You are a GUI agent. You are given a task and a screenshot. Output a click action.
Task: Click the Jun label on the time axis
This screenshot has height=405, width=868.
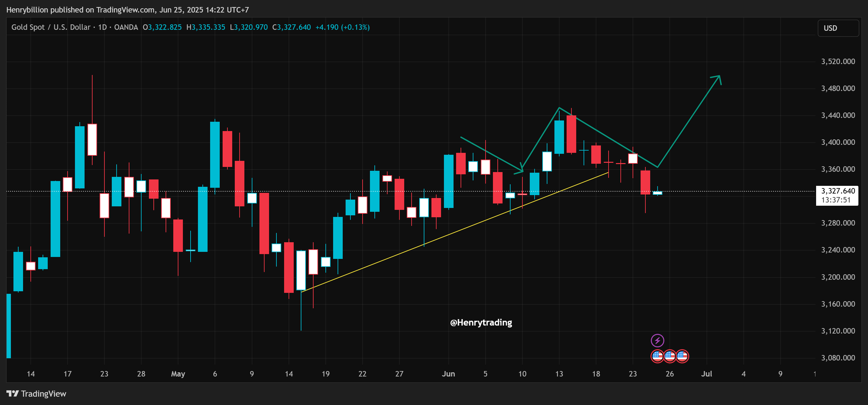pyautogui.click(x=448, y=374)
